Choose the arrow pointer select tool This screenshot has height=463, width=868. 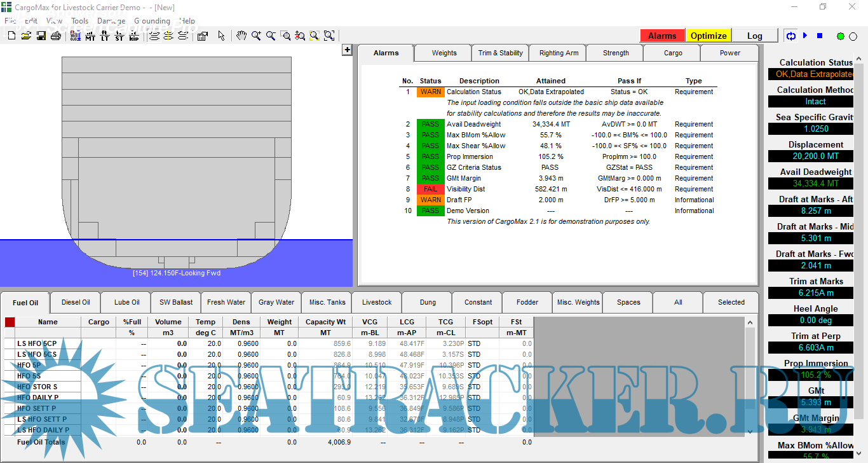221,36
